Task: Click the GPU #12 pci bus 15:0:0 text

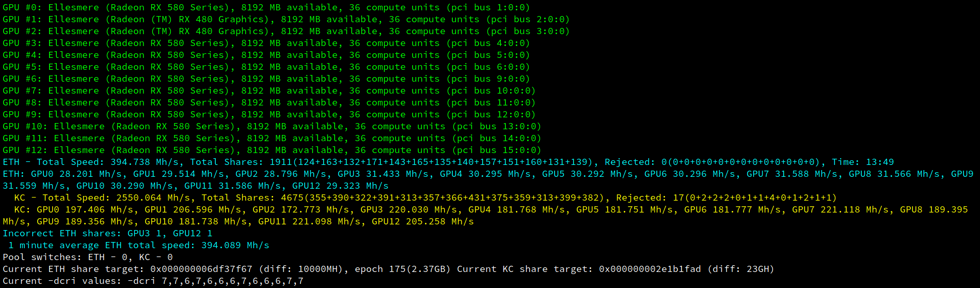Action: (x=497, y=150)
